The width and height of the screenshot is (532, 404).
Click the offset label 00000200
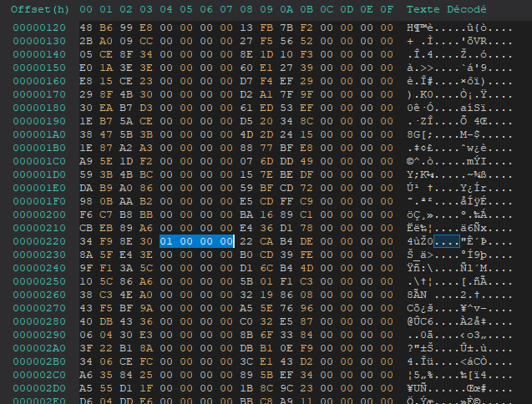tap(39, 215)
